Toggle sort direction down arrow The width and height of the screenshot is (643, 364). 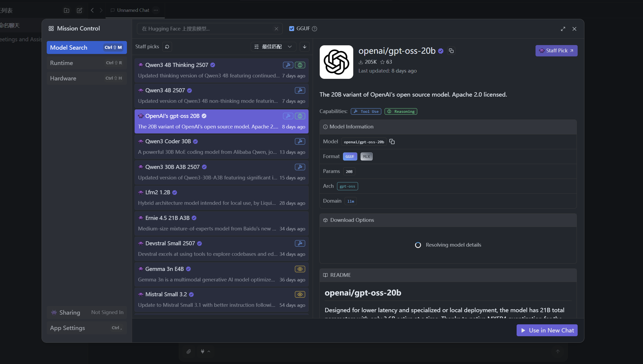304,47
